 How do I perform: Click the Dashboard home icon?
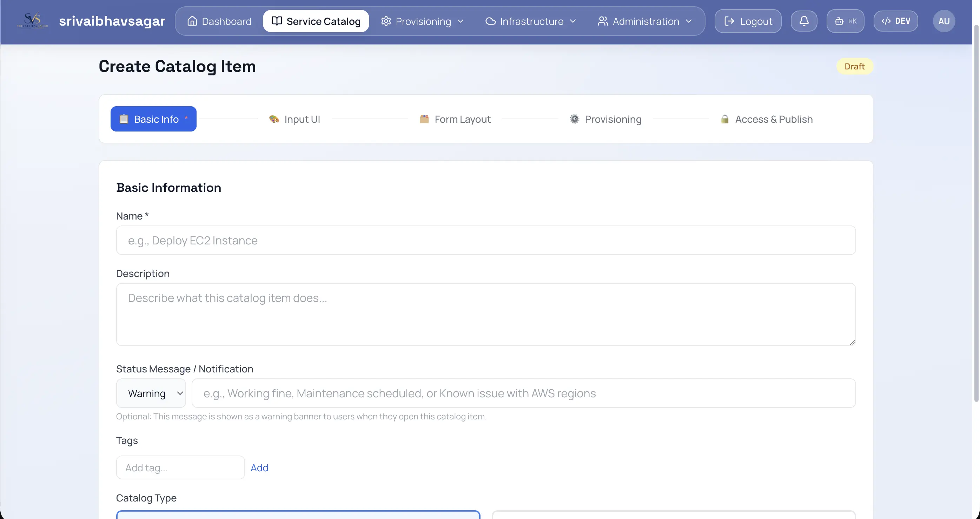tap(192, 21)
